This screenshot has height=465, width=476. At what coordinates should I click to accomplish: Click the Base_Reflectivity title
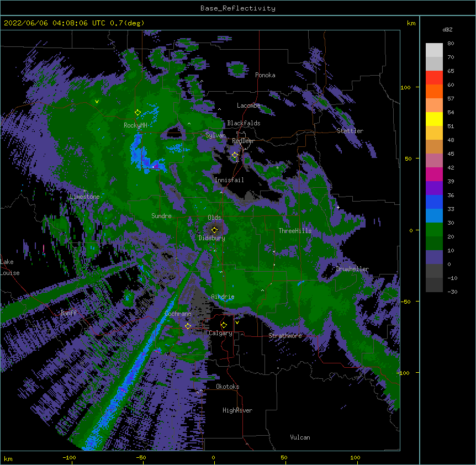point(238,8)
